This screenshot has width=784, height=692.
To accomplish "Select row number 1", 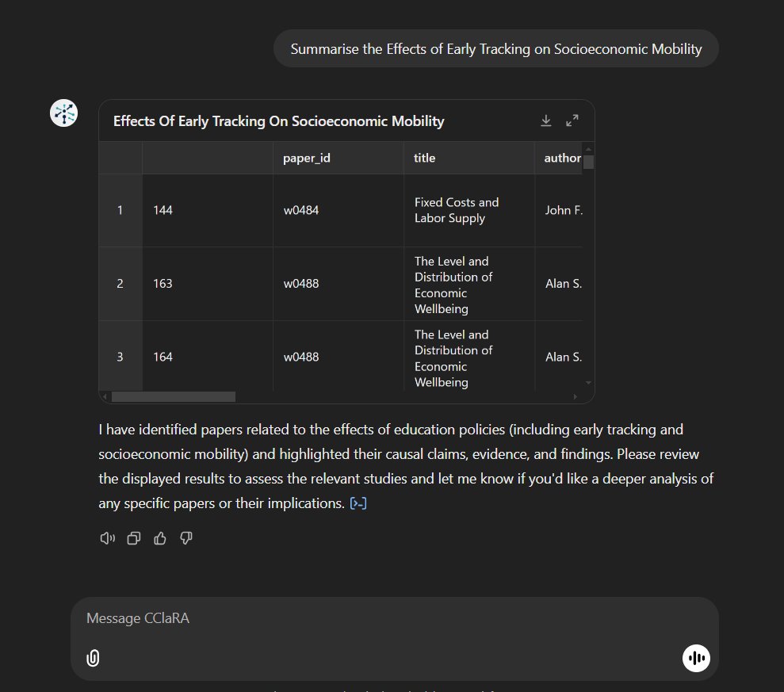I will (x=120, y=211).
